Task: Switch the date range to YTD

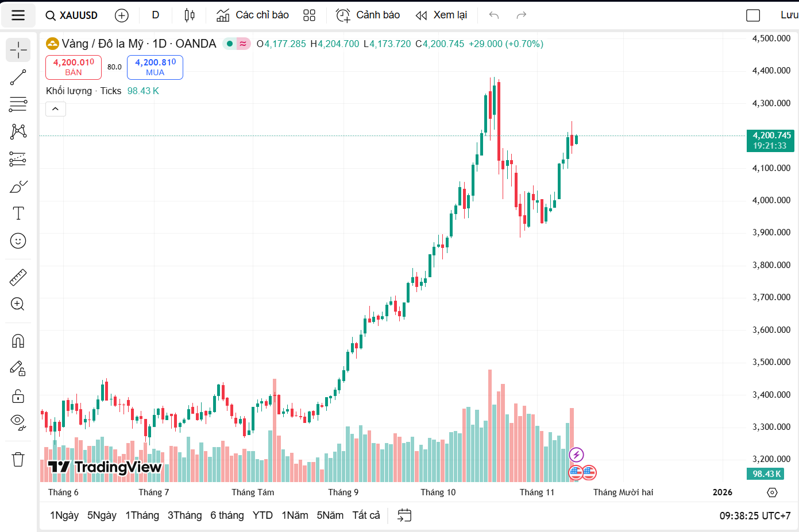Action: coord(263,515)
